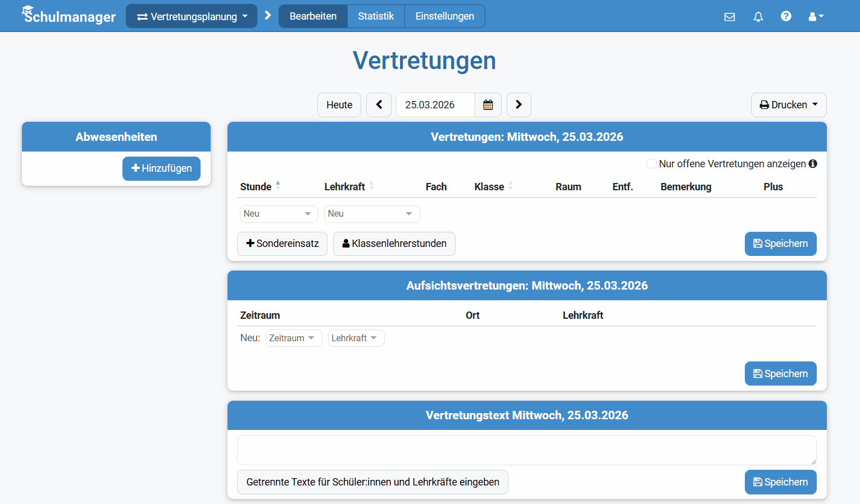Click the help question mark icon
The height and width of the screenshot is (504, 860).
point(786,16)
